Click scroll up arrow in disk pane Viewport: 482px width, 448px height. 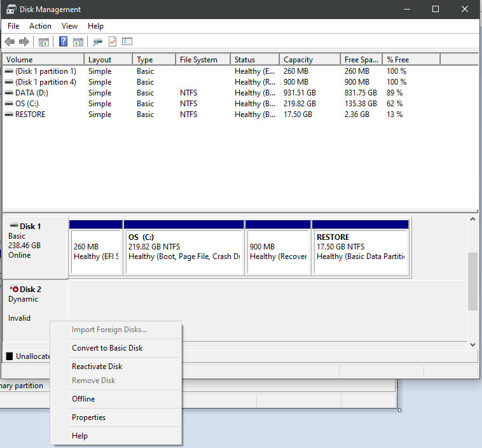coord(472,220)
